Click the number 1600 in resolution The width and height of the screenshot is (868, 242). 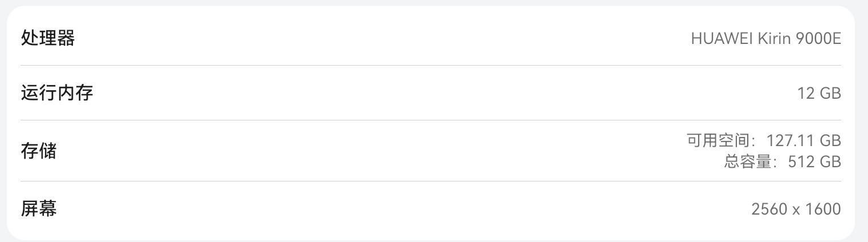click(x=823, y=209)
